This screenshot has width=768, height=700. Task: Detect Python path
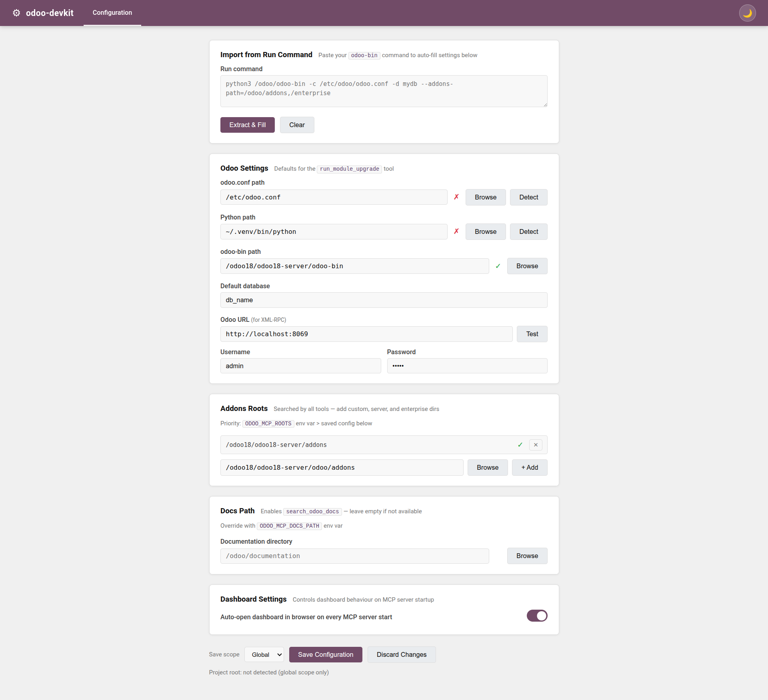(x=528, y=231)
